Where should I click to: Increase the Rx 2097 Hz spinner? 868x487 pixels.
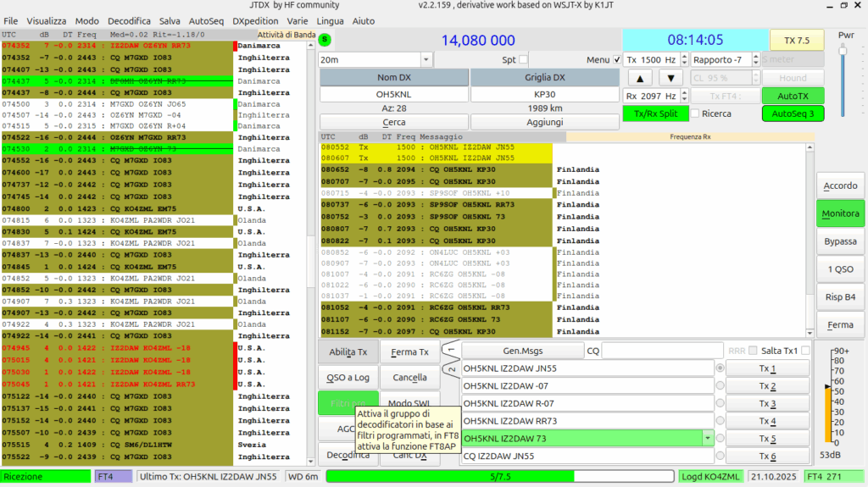point(684,93)
